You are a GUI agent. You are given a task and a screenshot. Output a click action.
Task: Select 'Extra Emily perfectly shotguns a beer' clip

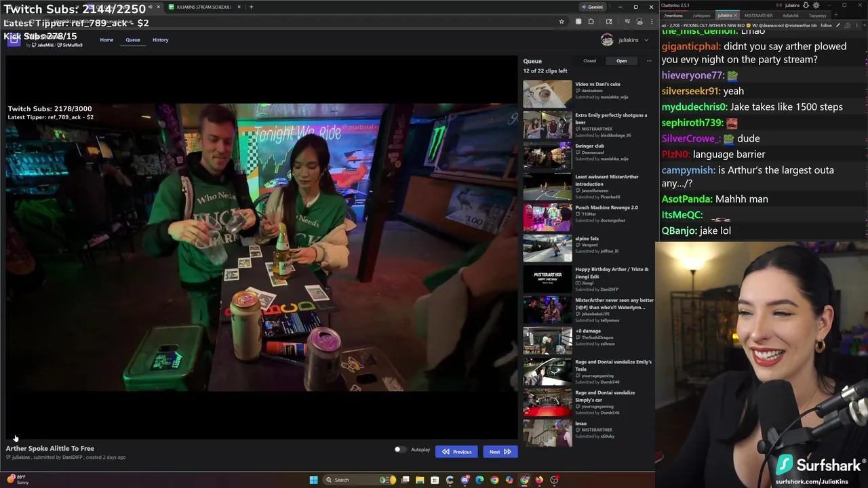pos(547,125)
